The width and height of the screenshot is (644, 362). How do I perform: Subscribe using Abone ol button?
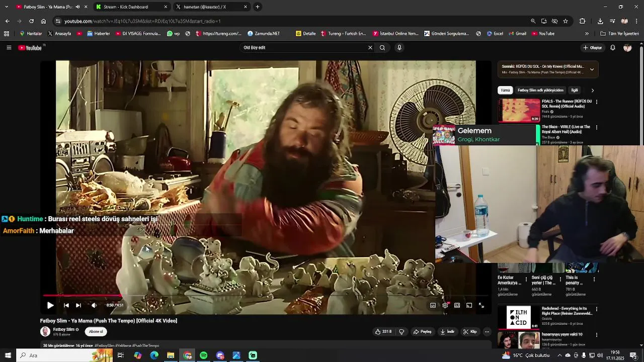tap(96, 331)
